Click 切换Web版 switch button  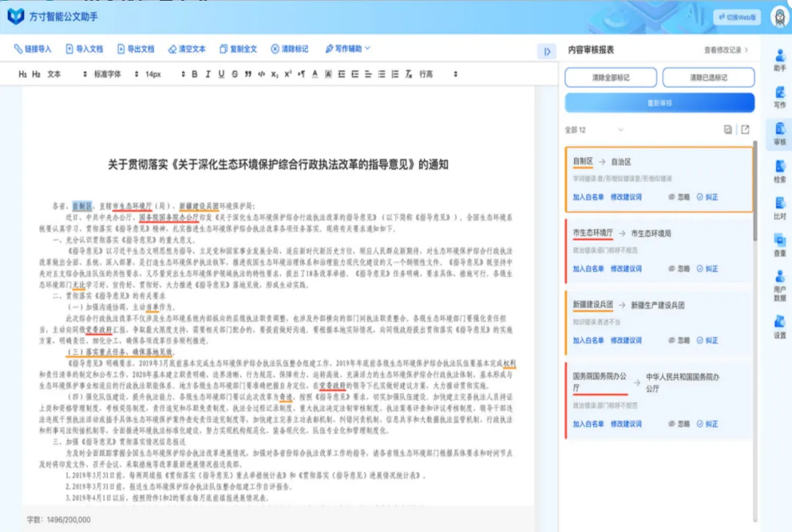(x=737, y=17)
